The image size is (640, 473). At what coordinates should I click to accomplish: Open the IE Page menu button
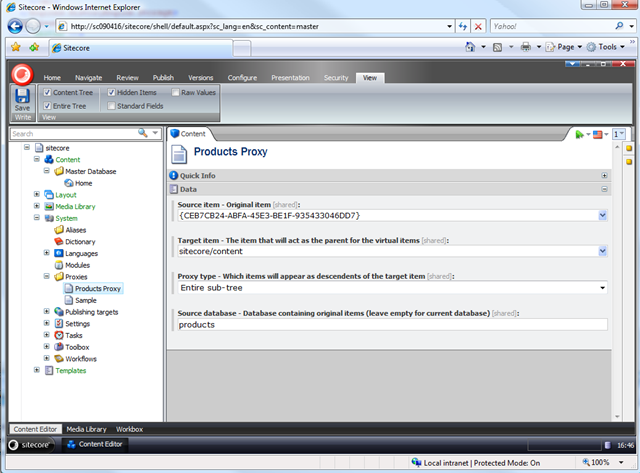(x=564, y=47)
